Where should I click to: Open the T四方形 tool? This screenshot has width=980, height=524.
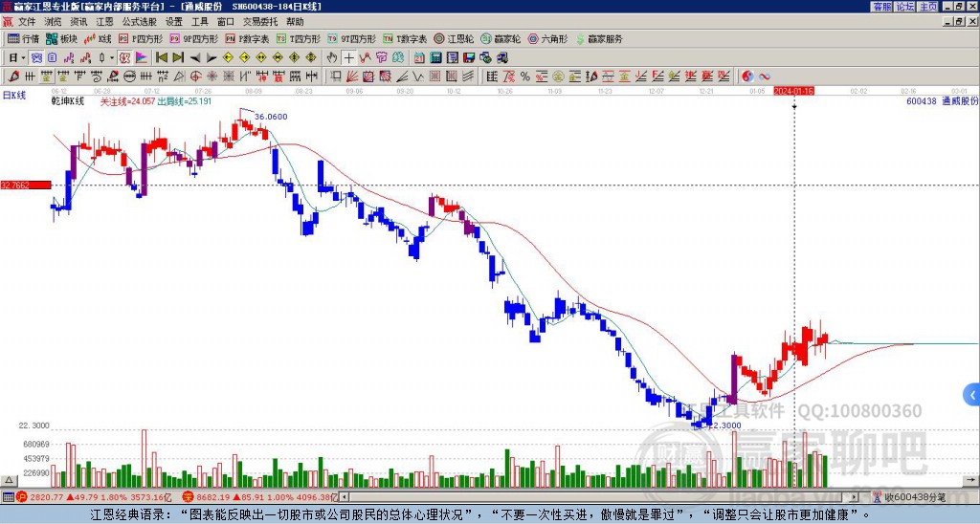(299, 38)
